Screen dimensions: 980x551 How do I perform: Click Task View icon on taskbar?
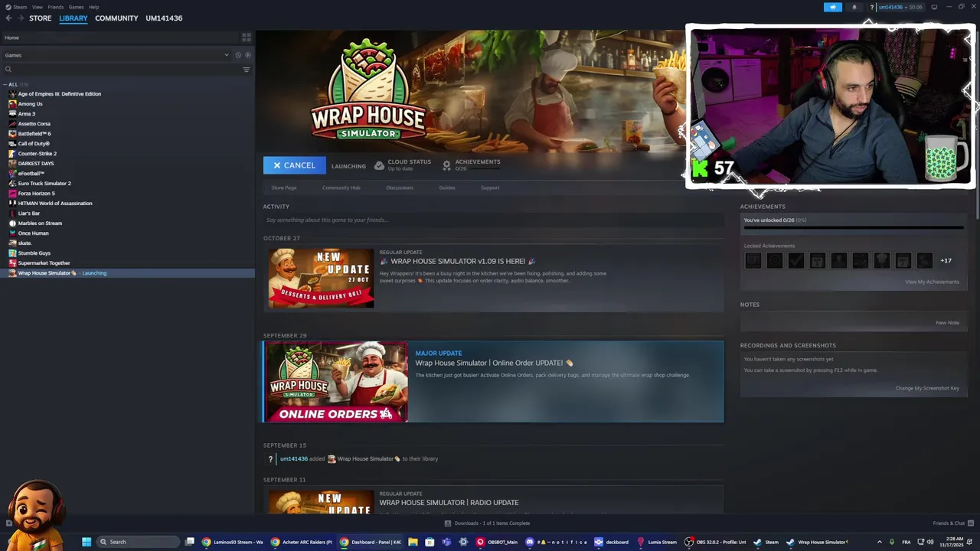click(x=190, y=542)
